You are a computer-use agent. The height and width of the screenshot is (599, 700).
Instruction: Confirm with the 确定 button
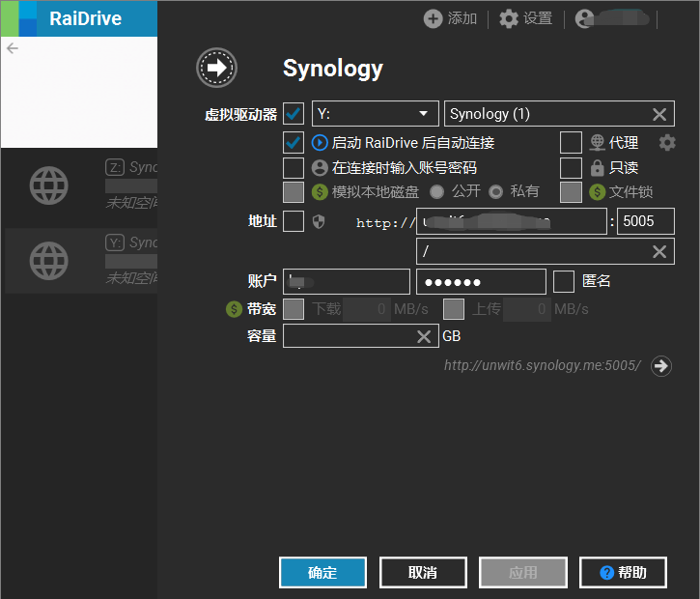click(322, 572)
